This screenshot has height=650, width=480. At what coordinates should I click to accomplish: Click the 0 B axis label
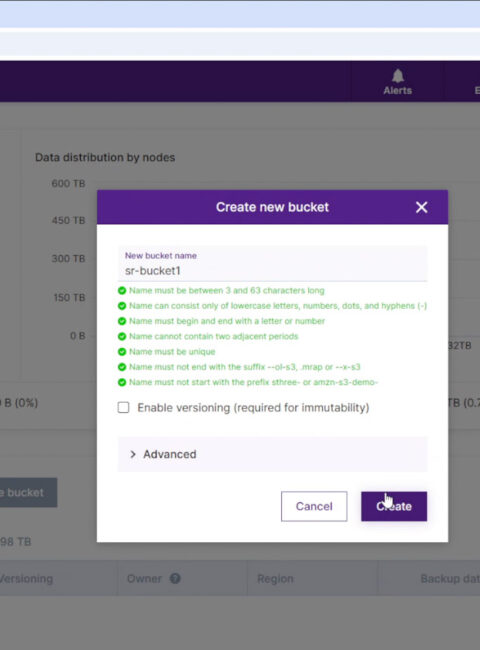(78, 335)
